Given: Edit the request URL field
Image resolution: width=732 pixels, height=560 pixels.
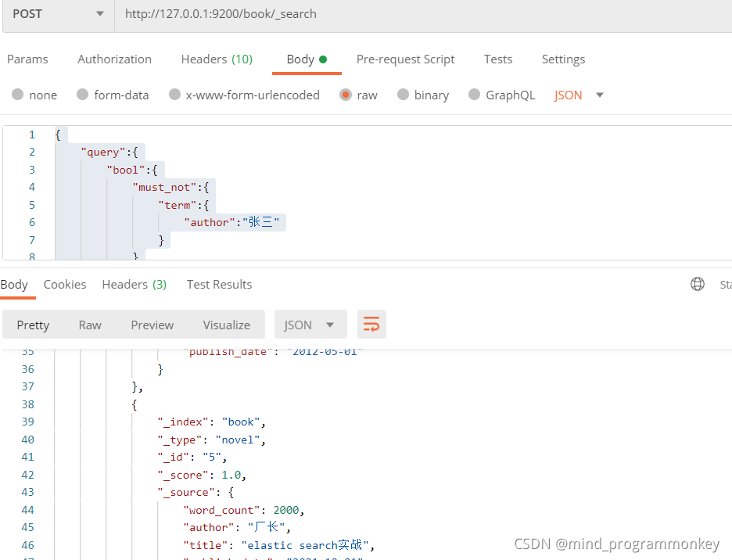Looking at the screenshot, I should click(x=423, y=14).
